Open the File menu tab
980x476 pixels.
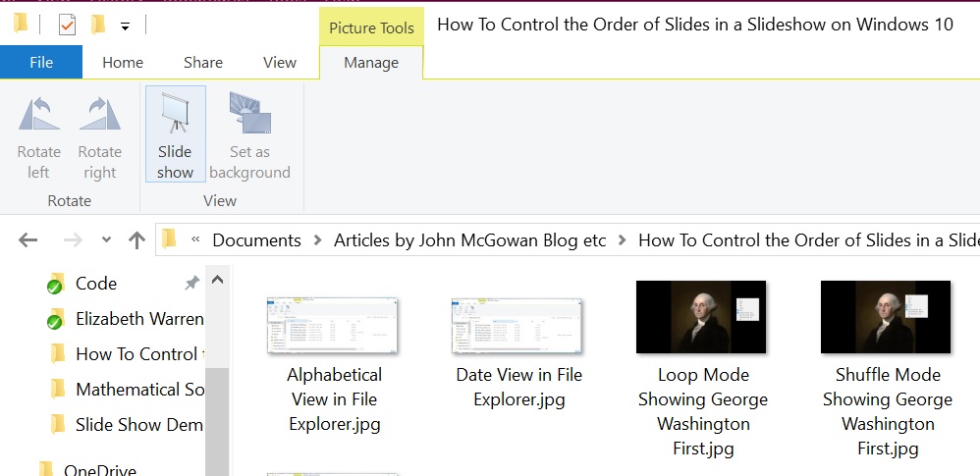coord(41,63)
